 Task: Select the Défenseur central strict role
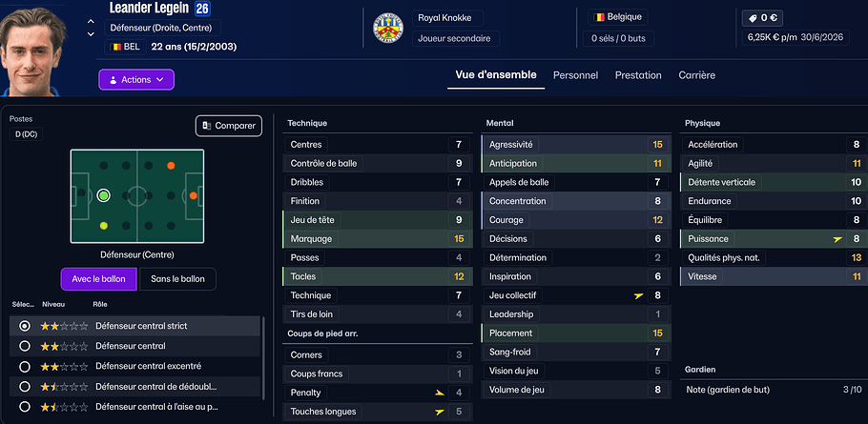[x=25, y=326]
